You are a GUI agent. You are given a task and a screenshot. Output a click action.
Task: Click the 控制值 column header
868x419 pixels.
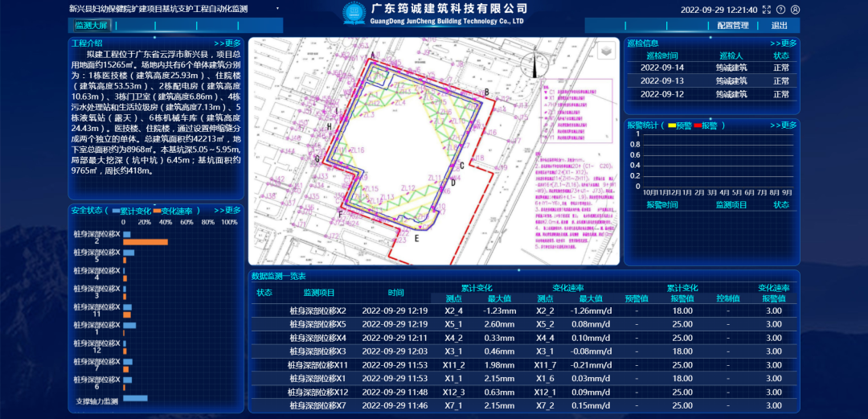coord(727,298)
